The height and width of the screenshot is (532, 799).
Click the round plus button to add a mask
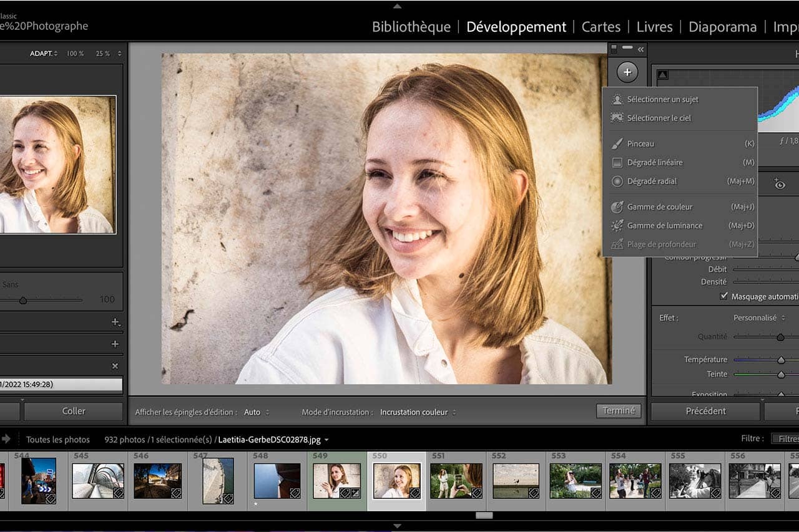627,72
